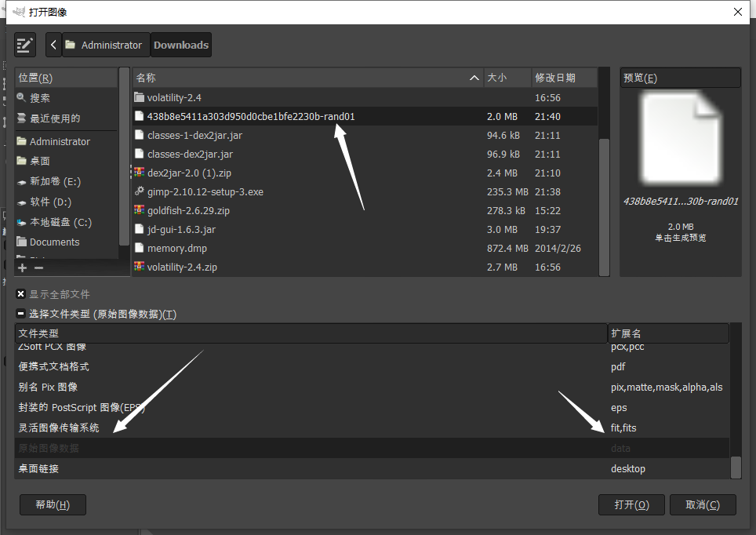
Task: Click 872.4 MB size cell
Action: tap(507, 248)
